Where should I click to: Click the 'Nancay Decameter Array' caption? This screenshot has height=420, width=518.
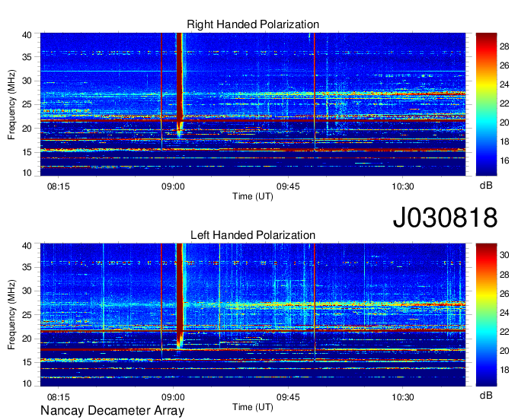coord(112,410)
